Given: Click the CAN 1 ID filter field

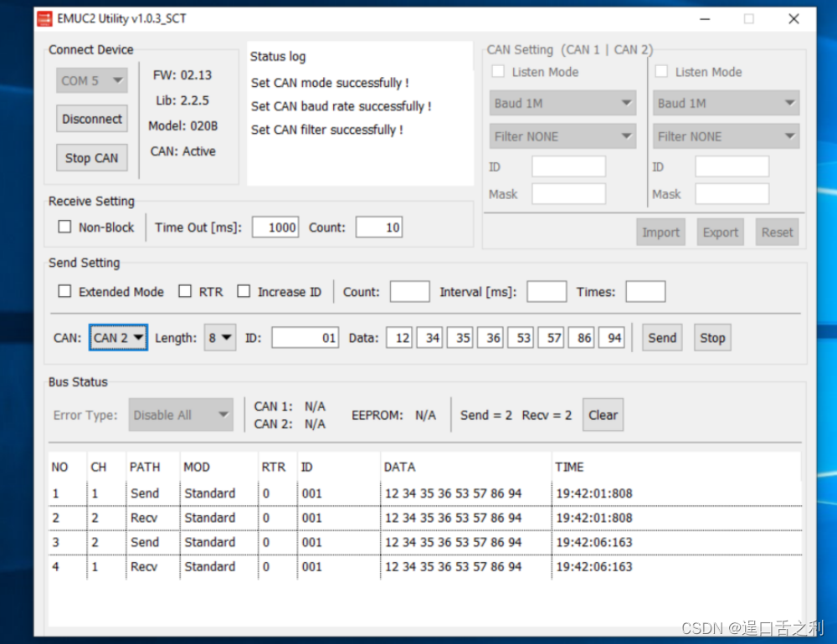Looking at the screenshot, I should tap(568, 166).
